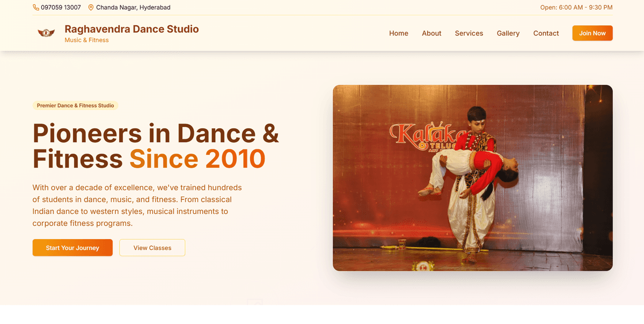Click the phone icon in top bar
Viewport: 644px width, 324px height.
(x=36, y=8)
